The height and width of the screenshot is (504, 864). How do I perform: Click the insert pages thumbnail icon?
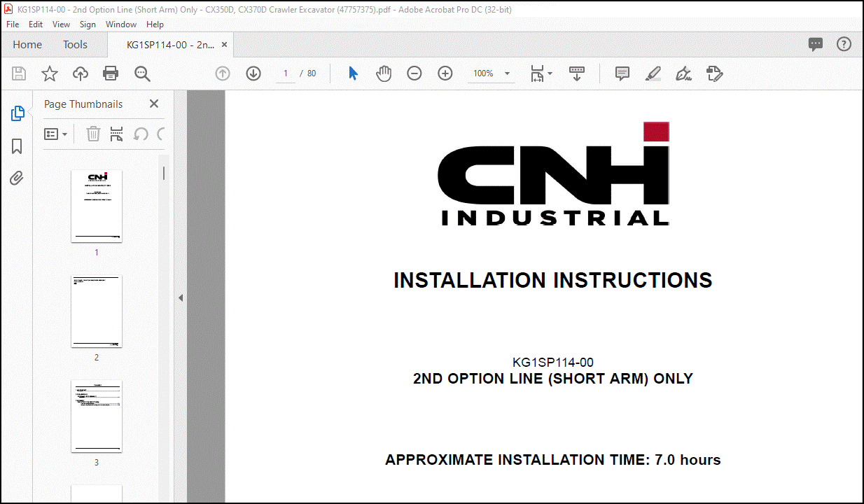pyautogui.click(x=117, y=134)
